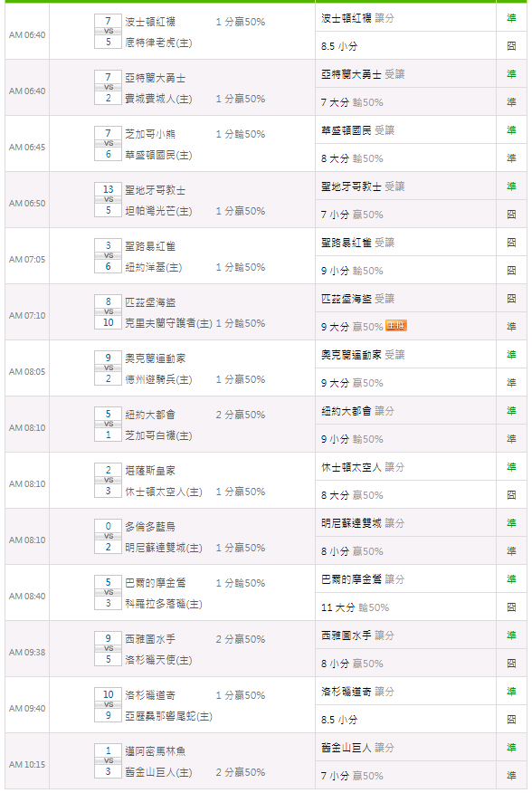Click the time AM 07:05
Viewport: 532px width, 793px height.
[x=27, y=260]
